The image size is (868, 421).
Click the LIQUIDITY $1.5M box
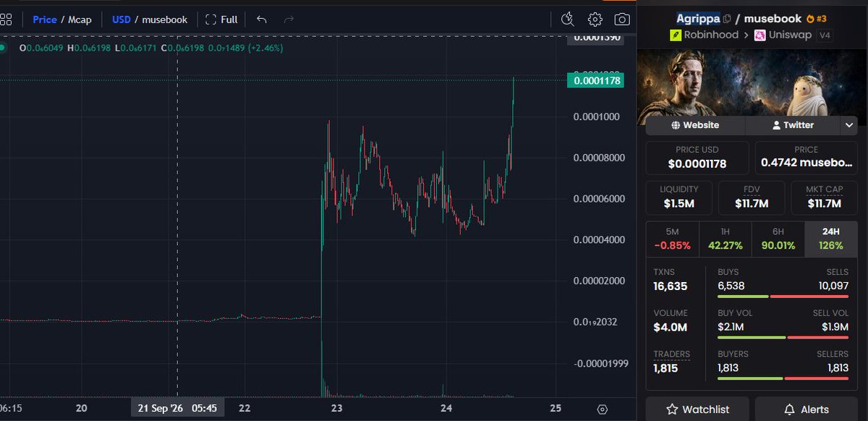pos(678,197)
